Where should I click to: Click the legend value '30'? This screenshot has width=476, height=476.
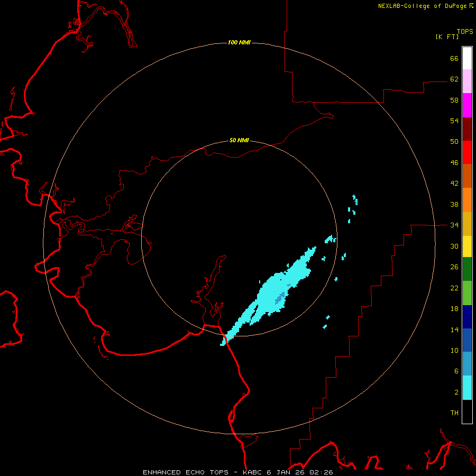pos(454,246)
